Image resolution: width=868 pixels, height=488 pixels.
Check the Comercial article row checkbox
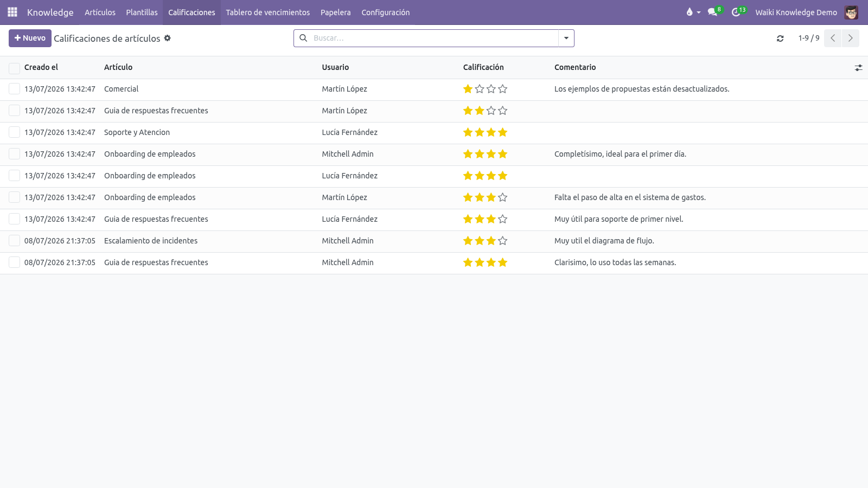(x=15, y=89)
